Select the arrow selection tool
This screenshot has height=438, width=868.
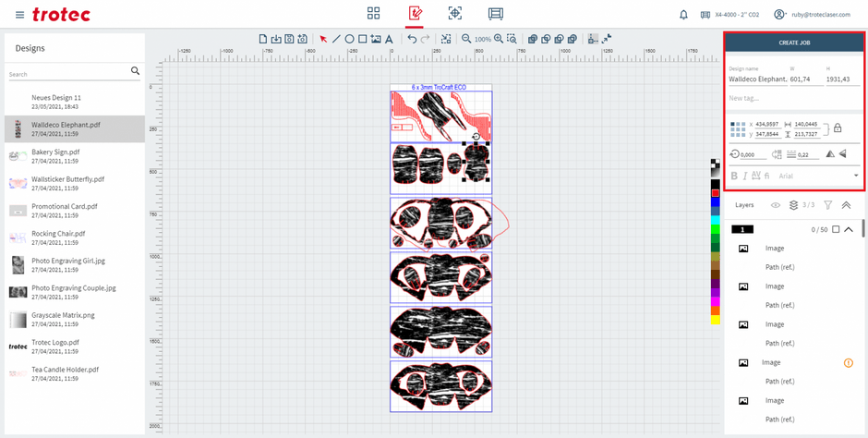coord(323,39)
